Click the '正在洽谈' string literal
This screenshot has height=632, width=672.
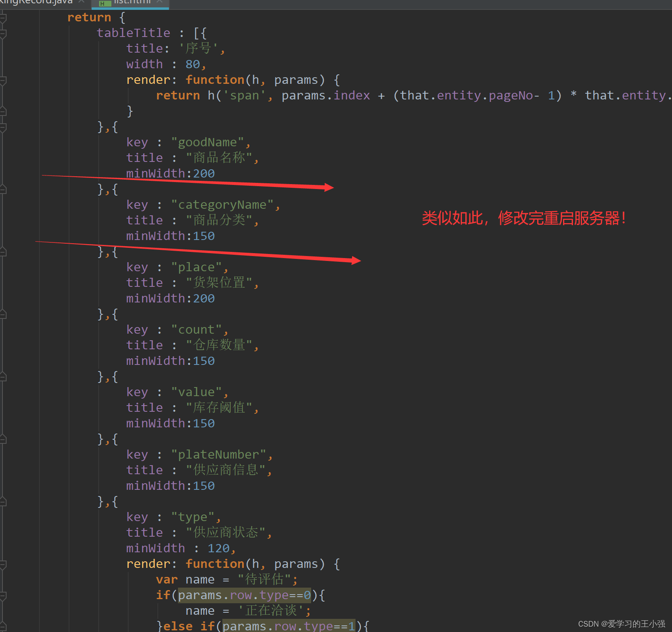271,611
